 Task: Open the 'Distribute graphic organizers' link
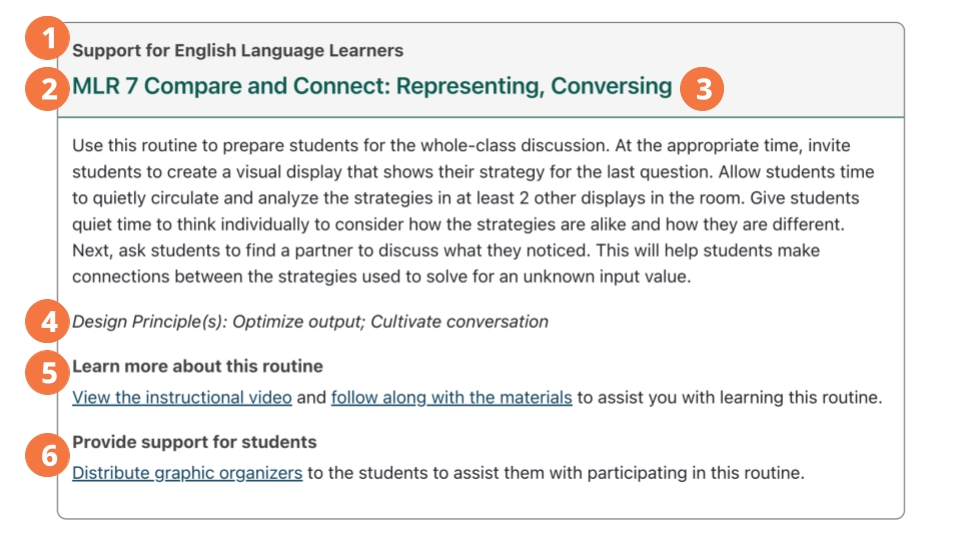tap(187, 473)
